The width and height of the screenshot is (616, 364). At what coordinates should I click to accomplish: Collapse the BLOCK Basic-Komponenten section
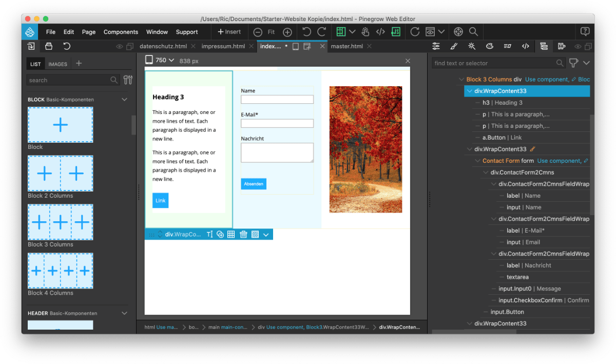coord(124,99)
